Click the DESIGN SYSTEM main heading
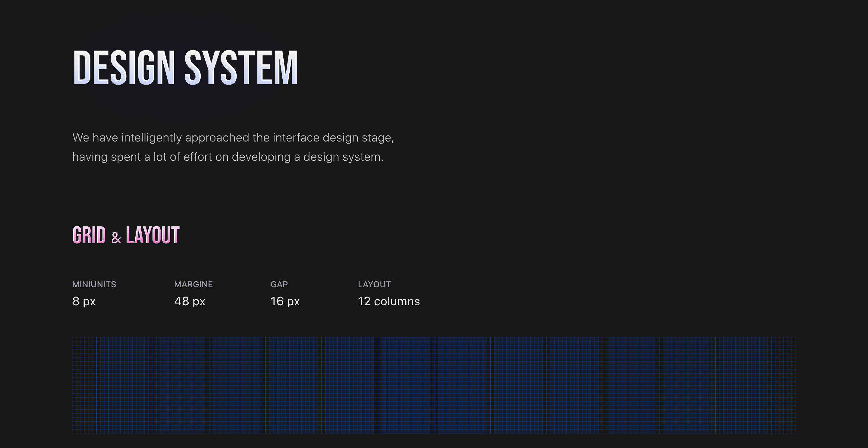868x448 pixels. tap(185, 68)
